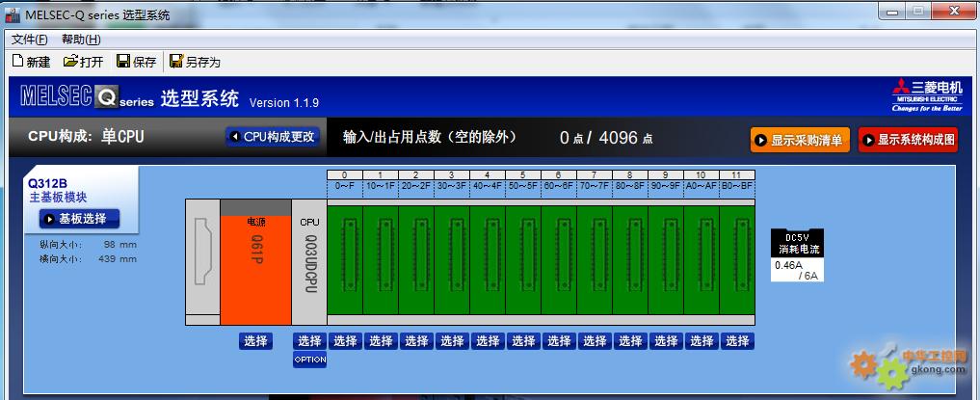
Task: Select the Q03UDCPU module
Action: pos(309,262)
